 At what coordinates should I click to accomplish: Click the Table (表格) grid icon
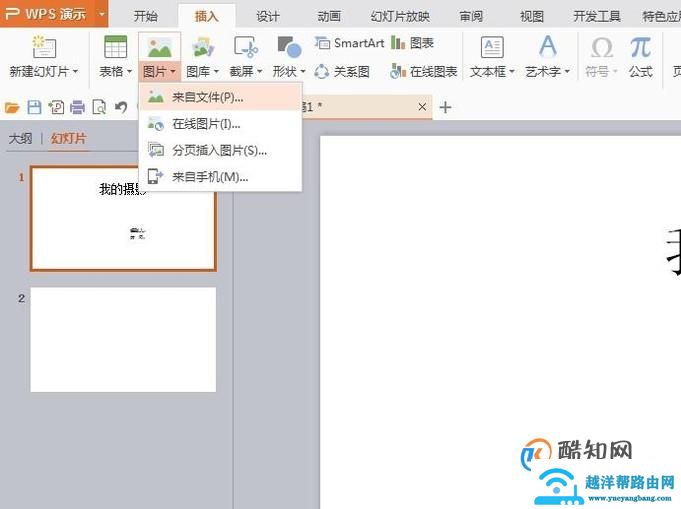116,47
